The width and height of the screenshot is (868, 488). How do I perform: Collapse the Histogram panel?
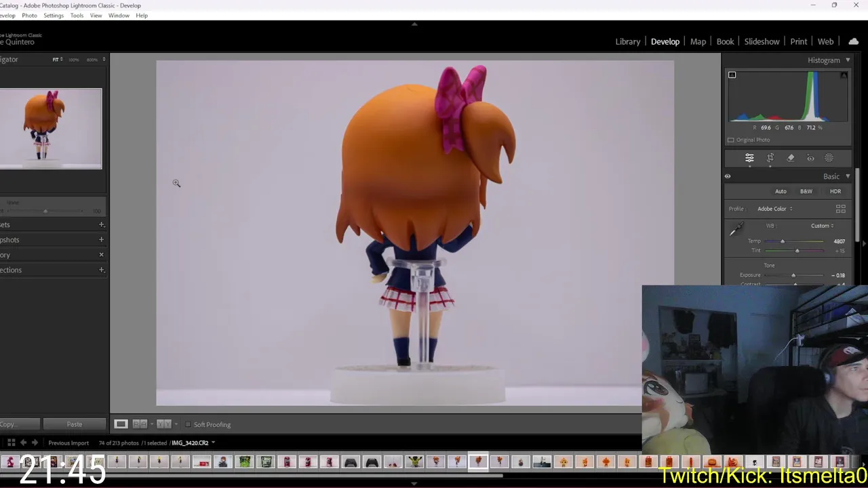point(848,60)
